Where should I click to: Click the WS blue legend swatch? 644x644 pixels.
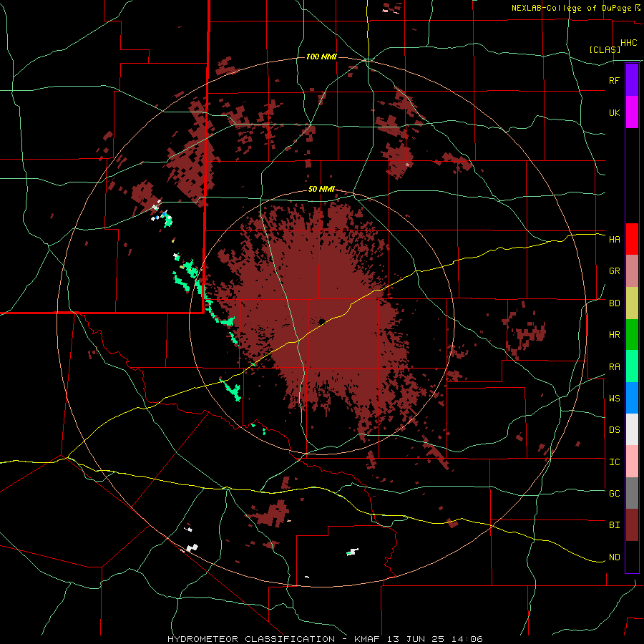[x=632, y=398]
